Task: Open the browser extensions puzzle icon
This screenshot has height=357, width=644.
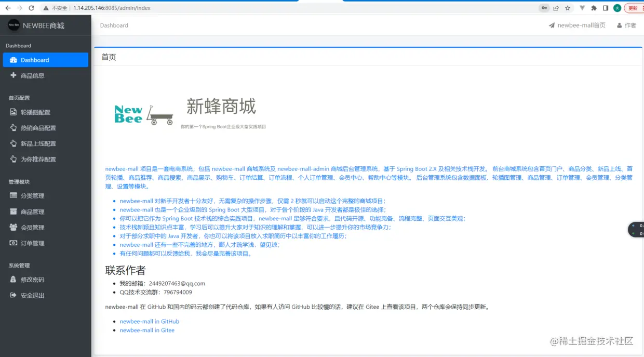Action: [594, 8]
